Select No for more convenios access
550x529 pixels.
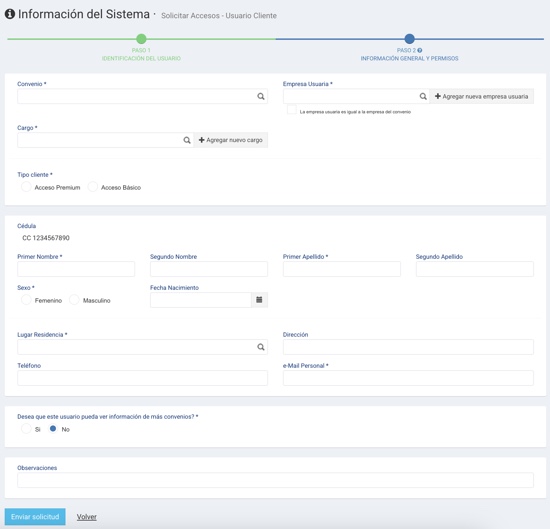(x=53, y=428)
